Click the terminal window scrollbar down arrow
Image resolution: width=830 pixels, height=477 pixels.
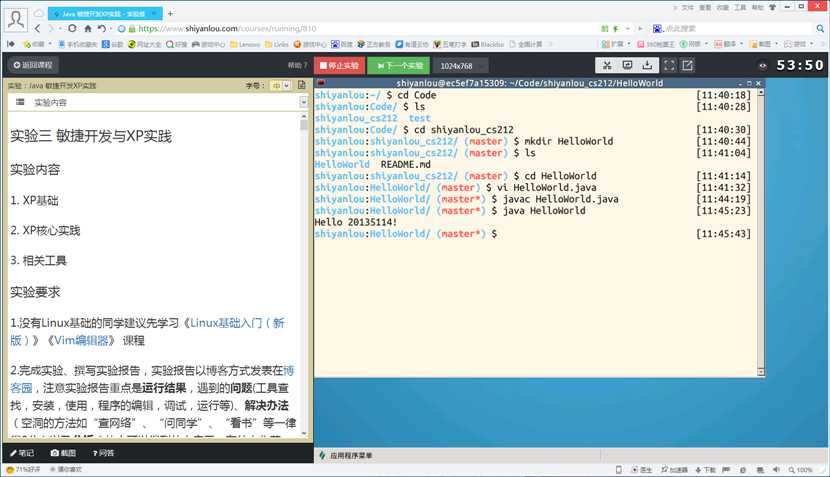(x=761, y=371)
